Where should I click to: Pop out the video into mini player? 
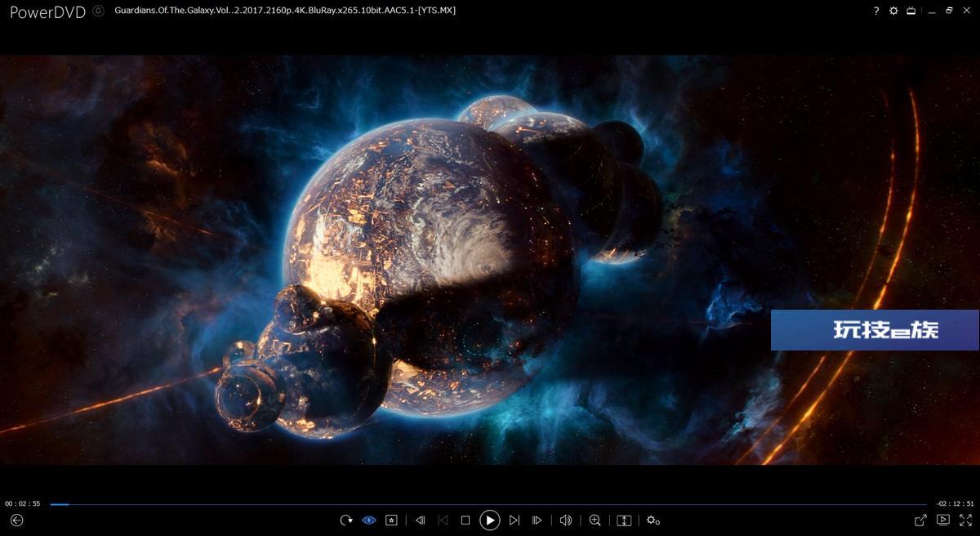tap(920, 520)
